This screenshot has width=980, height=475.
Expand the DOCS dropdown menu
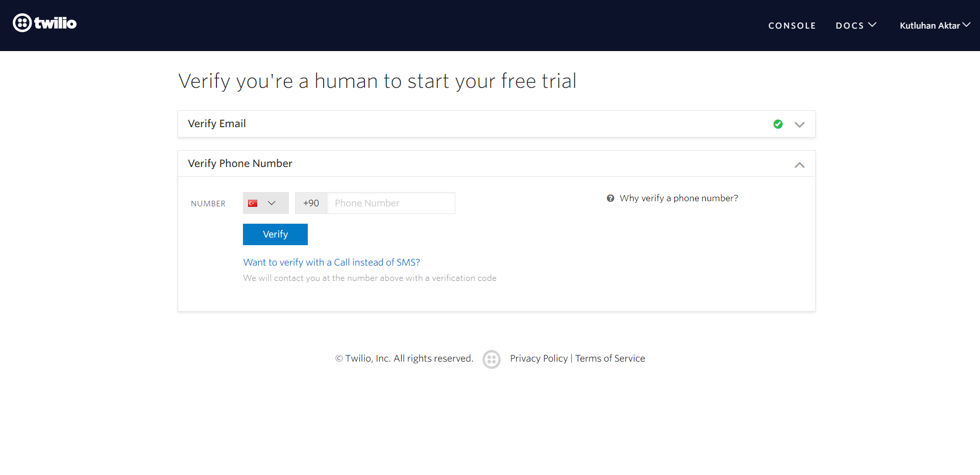(855, 26)
